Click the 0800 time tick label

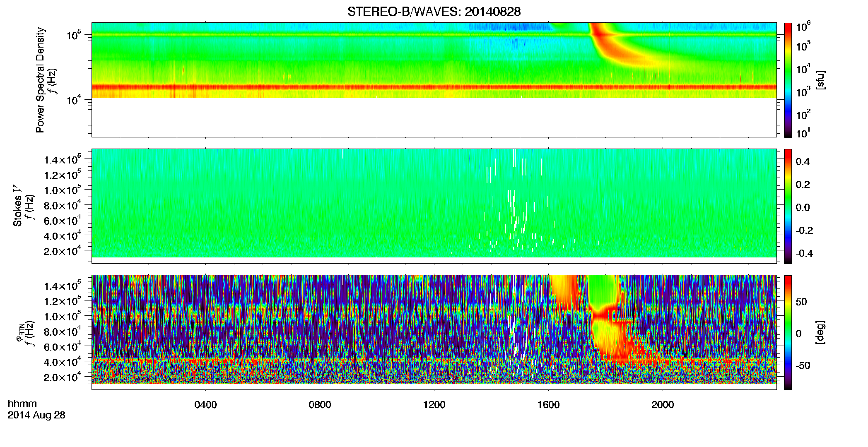point(320,405)
